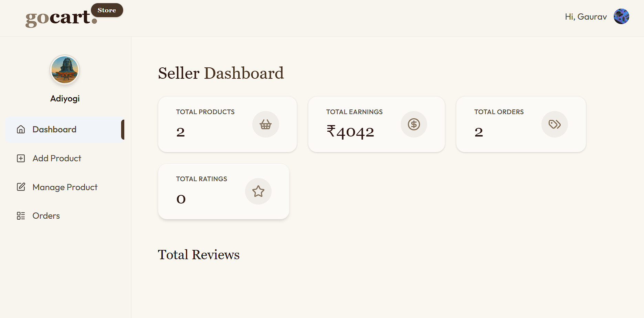Click the star icon in Total Ratings
The height and width of the screenshot is (318, 644).
click(258, 191)
